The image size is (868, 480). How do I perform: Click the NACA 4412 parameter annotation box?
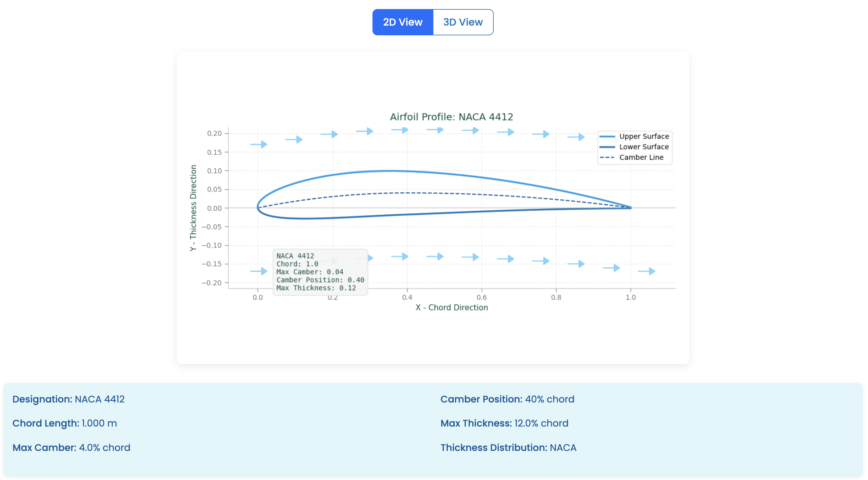click(320, 272)
